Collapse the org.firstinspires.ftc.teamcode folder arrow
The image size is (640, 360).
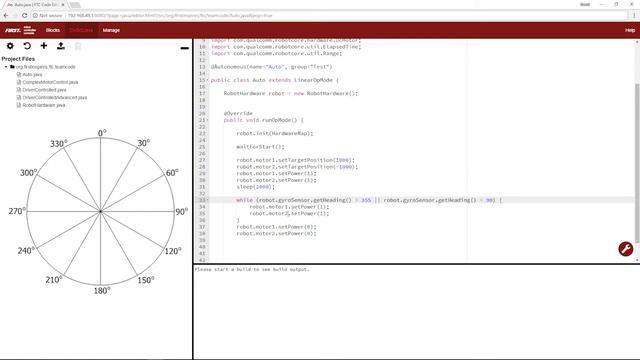tap(6, 67)
